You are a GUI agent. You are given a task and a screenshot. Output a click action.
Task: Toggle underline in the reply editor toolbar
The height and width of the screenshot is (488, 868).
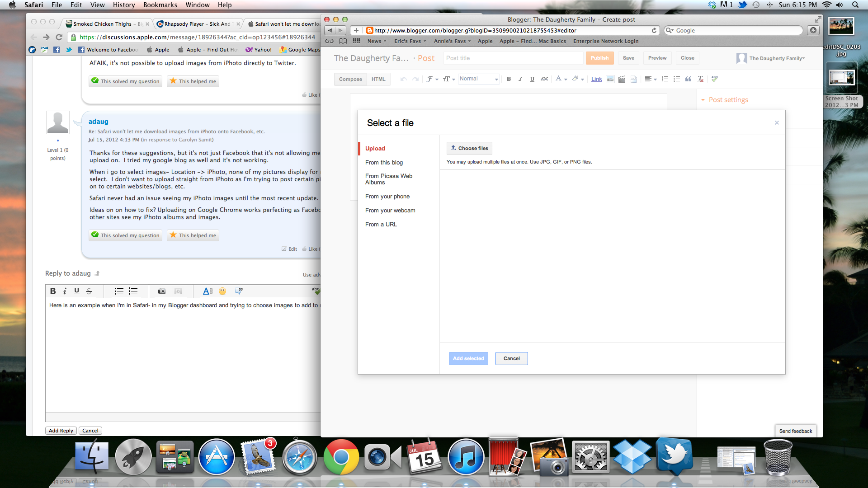[x=76, y=291]
